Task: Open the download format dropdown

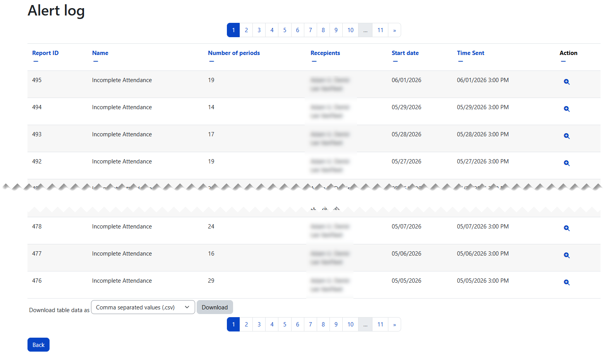Action: point(143,307)
